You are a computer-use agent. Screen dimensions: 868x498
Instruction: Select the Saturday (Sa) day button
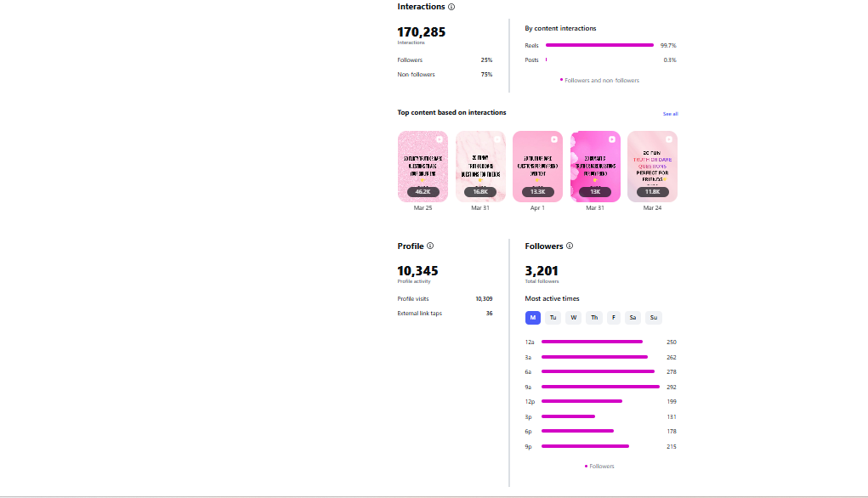pos(633,318)
